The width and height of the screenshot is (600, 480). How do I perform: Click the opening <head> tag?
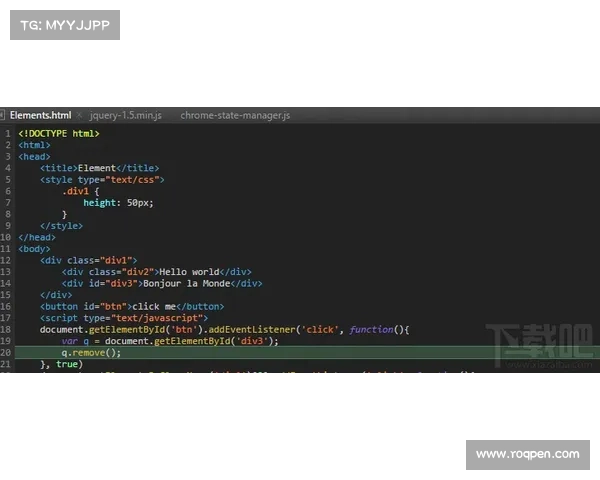click(x=34, y=157)
